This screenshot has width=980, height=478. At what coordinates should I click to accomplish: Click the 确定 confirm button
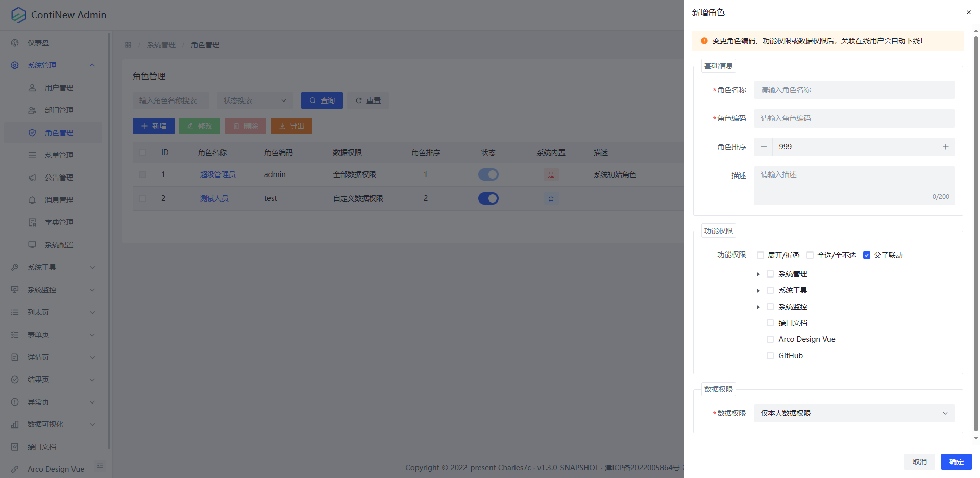coord(956,462)
